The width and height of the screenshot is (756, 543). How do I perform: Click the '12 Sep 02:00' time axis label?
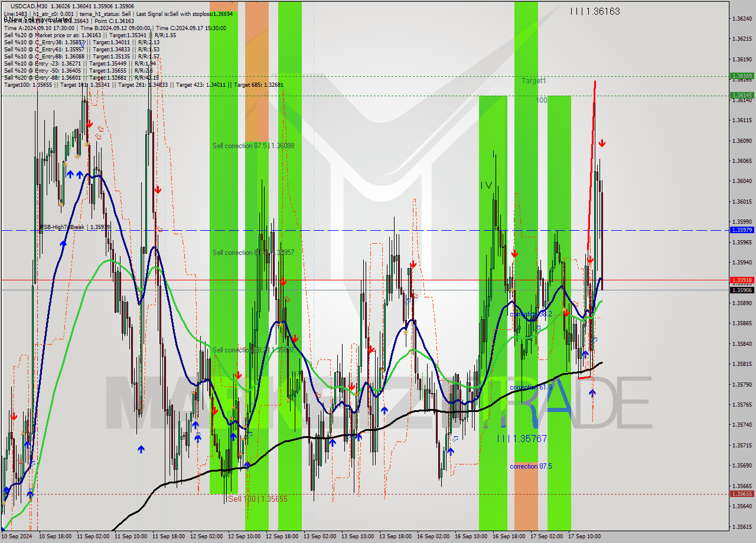pos(206,537)
